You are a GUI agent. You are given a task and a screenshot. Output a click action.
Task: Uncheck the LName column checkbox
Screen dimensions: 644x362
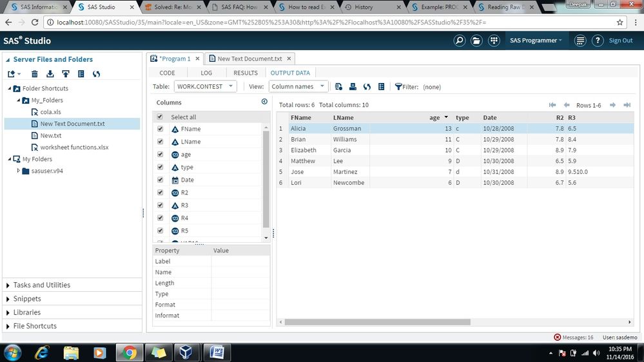160,142
